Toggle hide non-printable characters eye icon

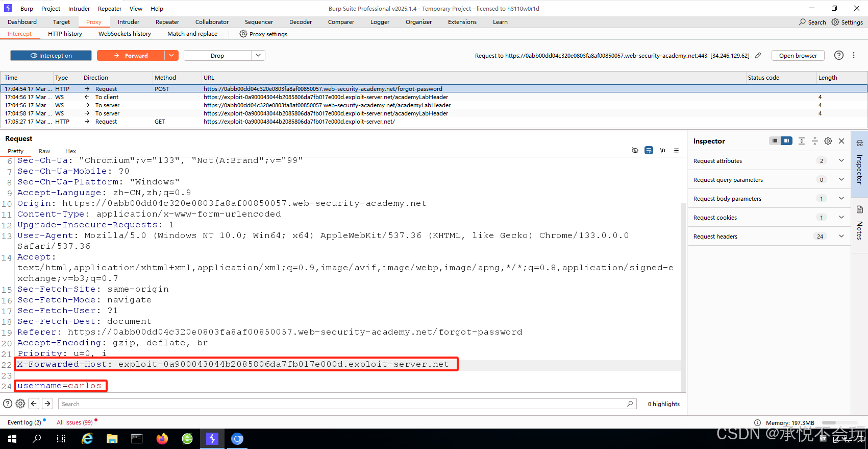635,150
